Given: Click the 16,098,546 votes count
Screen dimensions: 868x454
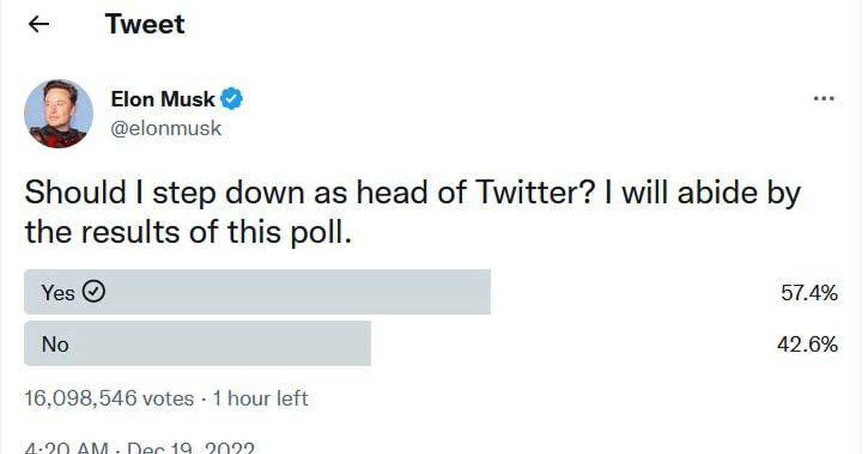Looking at the screenshot, I should [x=109, y=398].
